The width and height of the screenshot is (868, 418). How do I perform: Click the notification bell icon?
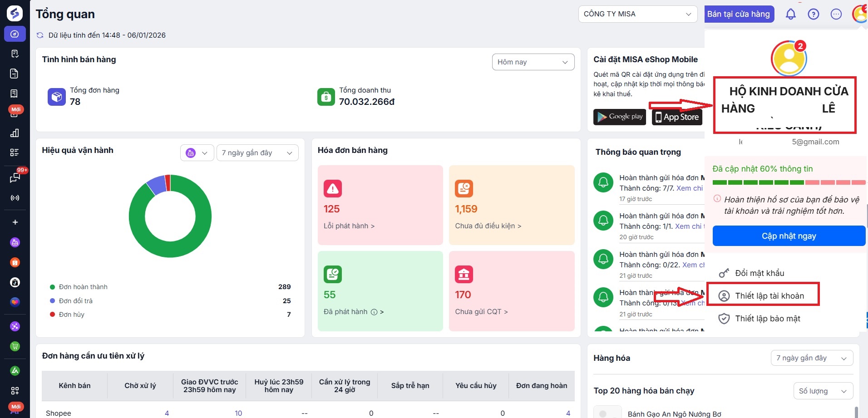(x=790, y=14)
